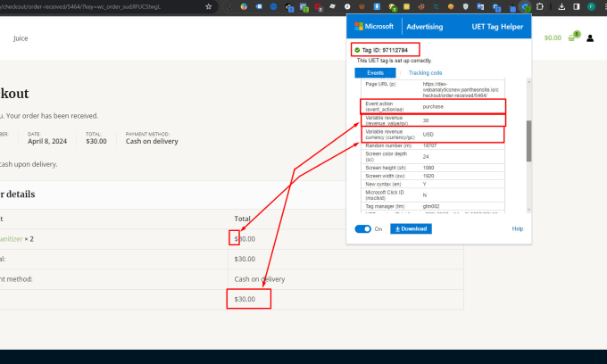Click the white round extension icon
607x364 pixels.
pyautogui.click(x=347, y=6)
